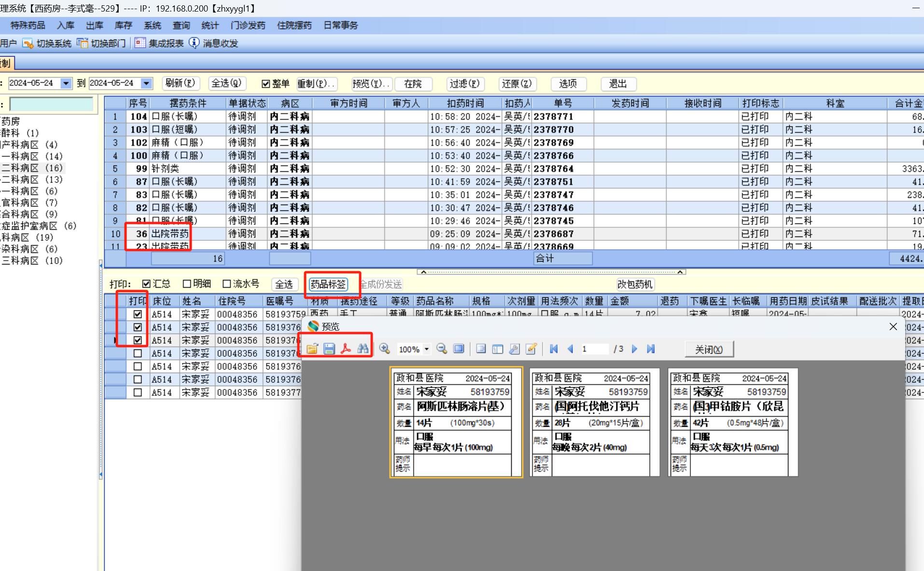Close preview window with X icon
Viewport: 924px width, 571px height.
click(x=893, y=327)
